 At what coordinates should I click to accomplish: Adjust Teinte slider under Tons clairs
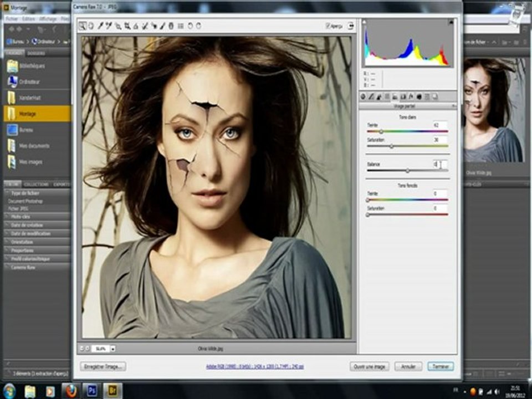(381, 131)
